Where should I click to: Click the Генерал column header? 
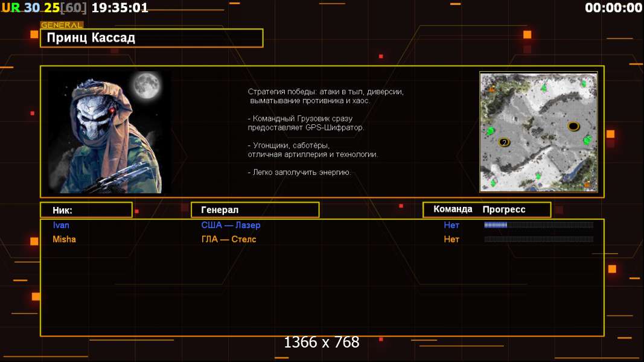(x=255, y=210)
